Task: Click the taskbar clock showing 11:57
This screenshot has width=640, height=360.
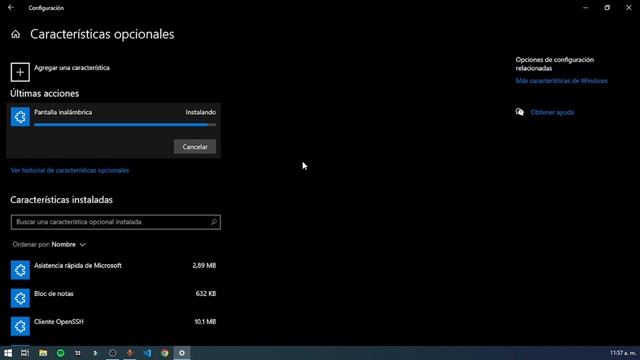Action: 623,353
